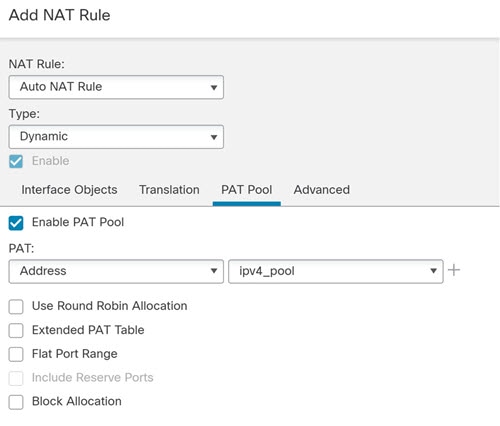500x426 pixels.
Task: Open the NAT Rule dropdown showing Auto NAT Rule
Action: click(x=116, y=87)
